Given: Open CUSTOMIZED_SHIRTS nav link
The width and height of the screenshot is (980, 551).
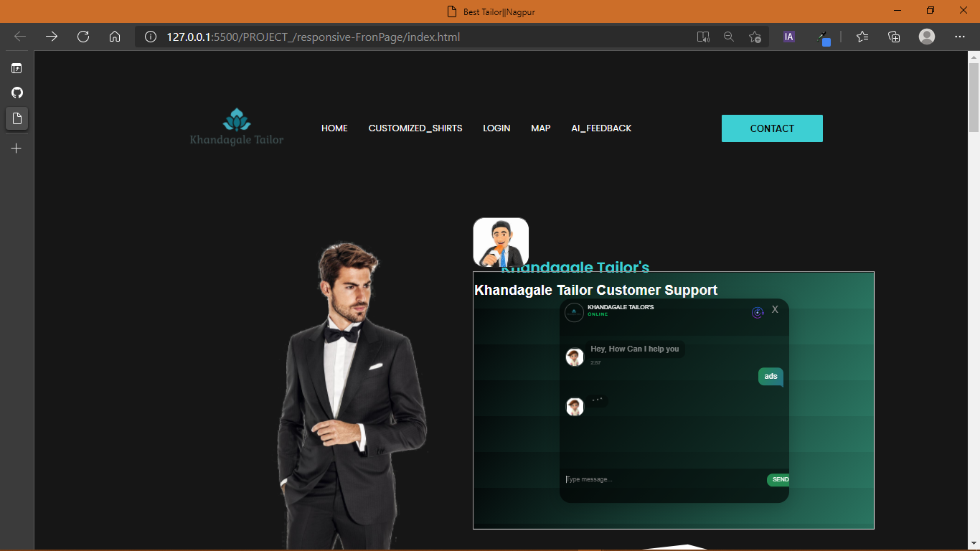Looking at the screenshot, I should click(415, 128).
